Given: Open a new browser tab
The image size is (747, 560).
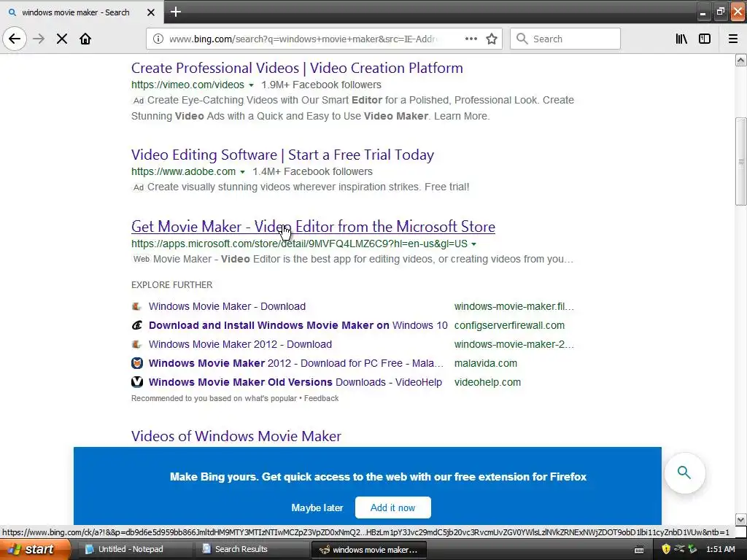Looking at the screenshot, I should point(176,12).
